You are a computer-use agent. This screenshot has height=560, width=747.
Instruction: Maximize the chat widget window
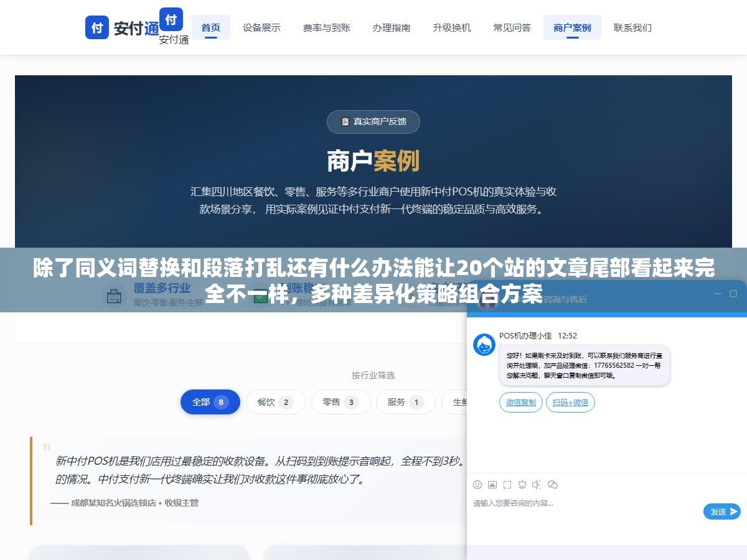coord(733,294)
